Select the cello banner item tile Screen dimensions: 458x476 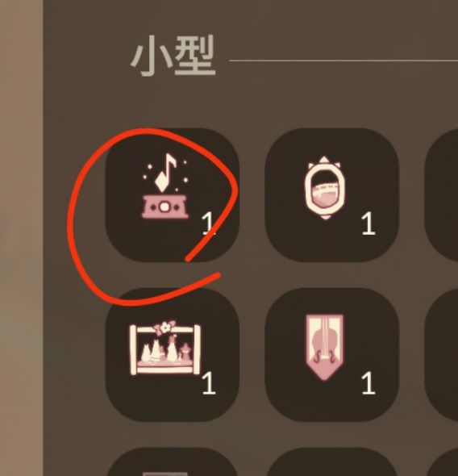click(x=332, y=354)
